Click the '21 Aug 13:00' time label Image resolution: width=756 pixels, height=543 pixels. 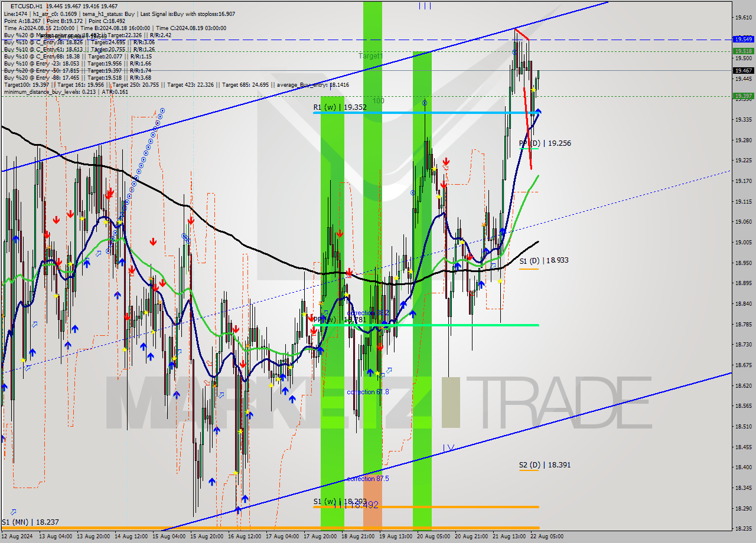[508, 537]
